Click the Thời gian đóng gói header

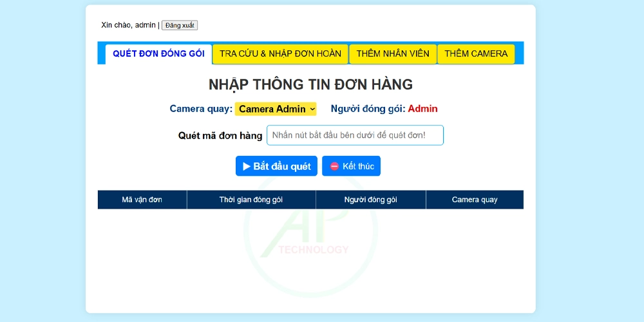coord(251,200)
